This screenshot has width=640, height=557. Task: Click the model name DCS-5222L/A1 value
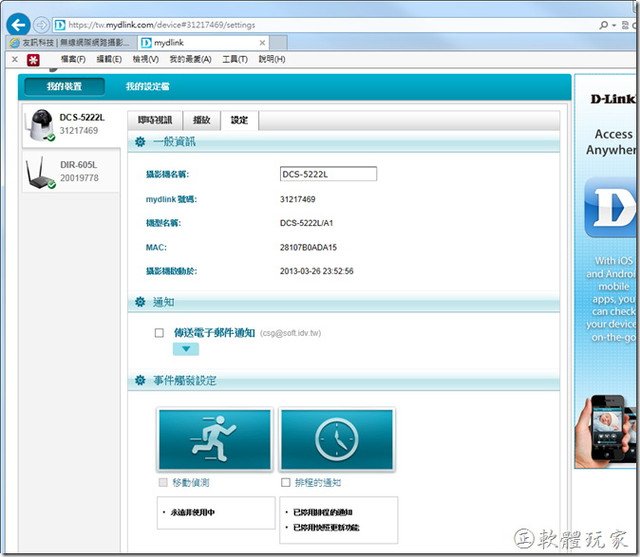(307, 223)
